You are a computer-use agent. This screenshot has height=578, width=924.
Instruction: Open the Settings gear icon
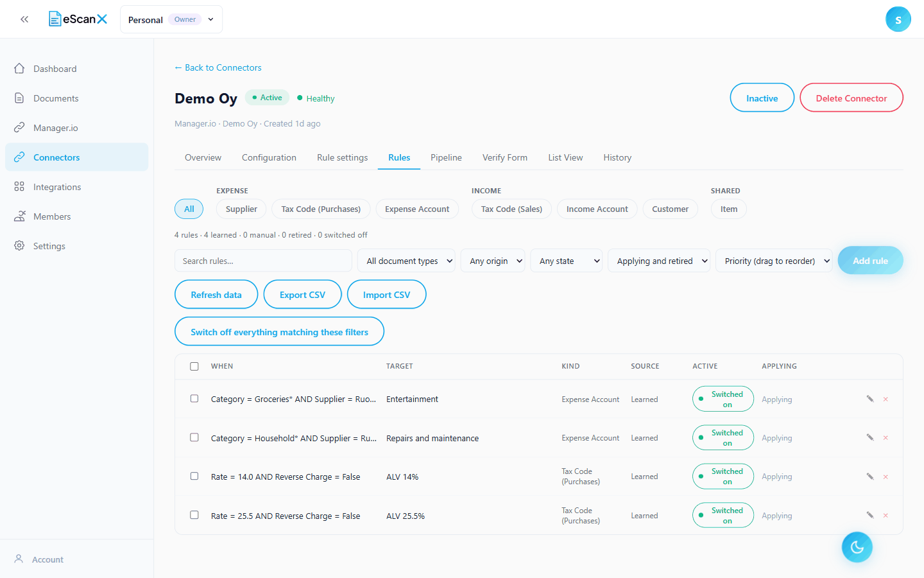(x=19, y=245)
